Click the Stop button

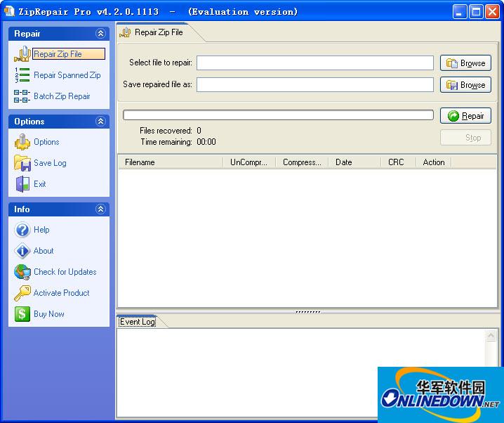[x=465, y=138]
